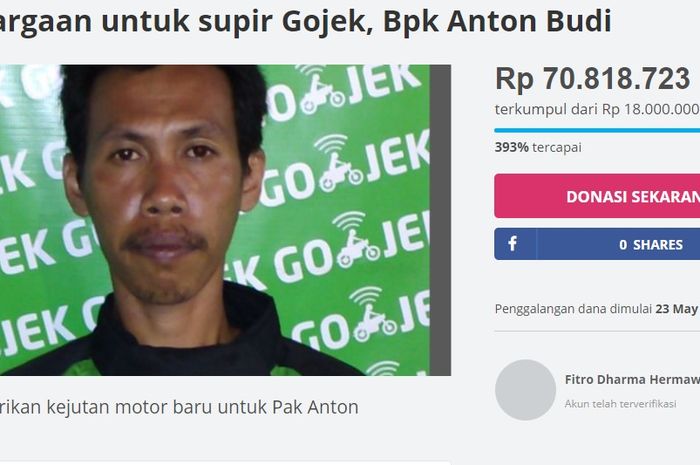The image size is (700, 465).
Task: Select the 393% tercapai percentage label
Action: tap(538, 147)
